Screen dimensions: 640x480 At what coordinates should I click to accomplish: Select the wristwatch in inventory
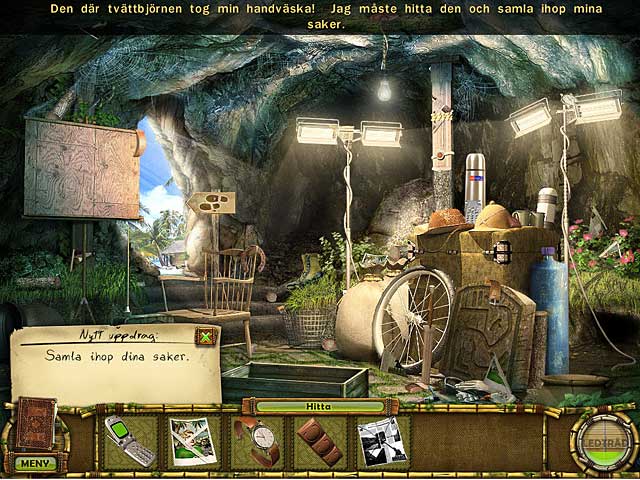(x=257, y=441)
